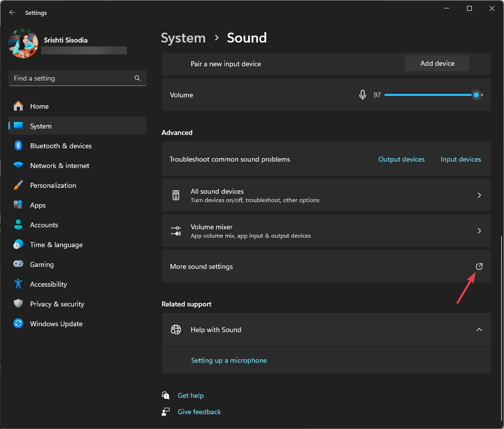Click the search magnifier icon
This screenshot has width=504, height=429.
pos(137,78)
